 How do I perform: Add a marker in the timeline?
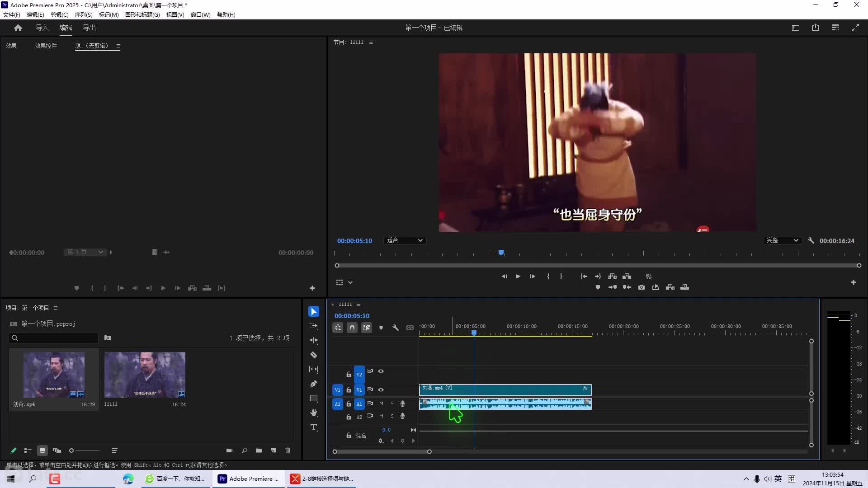point(381,328)
